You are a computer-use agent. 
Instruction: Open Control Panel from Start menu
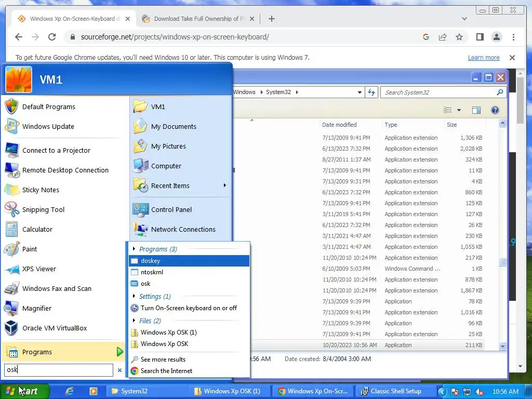tap(171, 210)
